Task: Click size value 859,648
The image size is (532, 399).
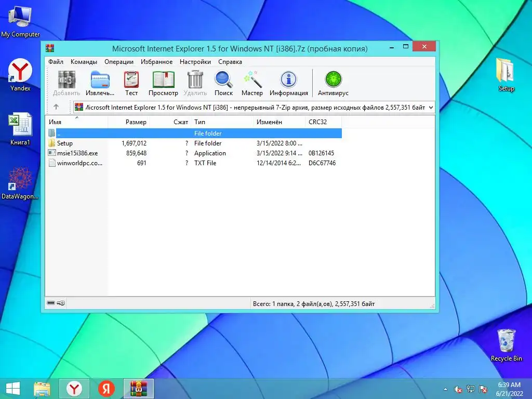Action: point(137,153)
